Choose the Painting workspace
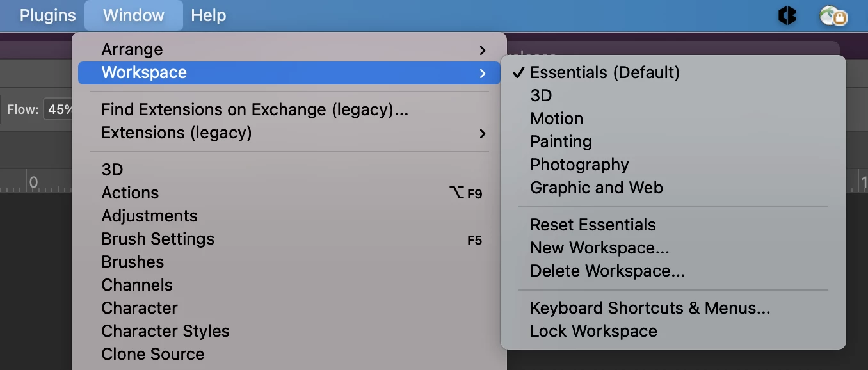This screenshot has width=868, height=370. click(x=561, y=141)
